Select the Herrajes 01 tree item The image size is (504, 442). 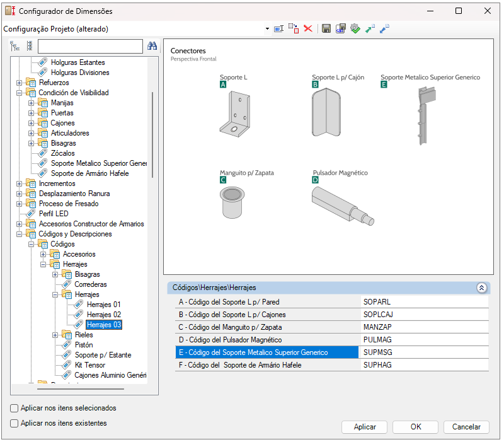point(103,305)
